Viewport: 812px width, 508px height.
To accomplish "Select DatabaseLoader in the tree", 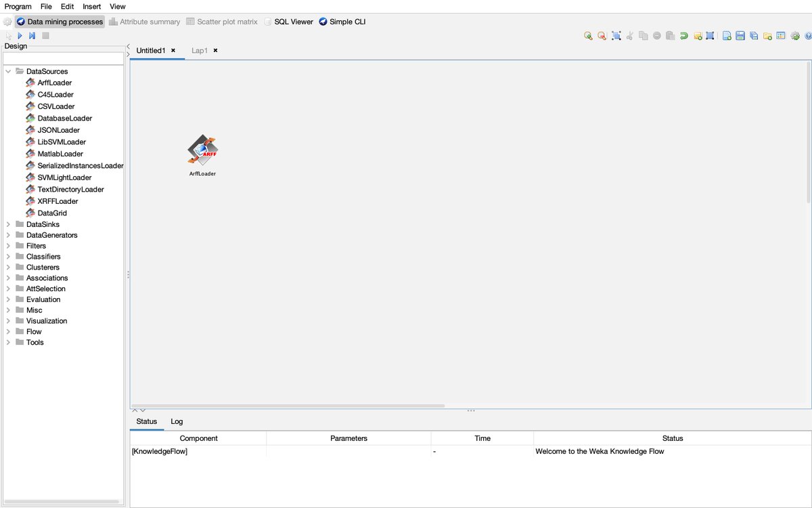I will 64,119.
